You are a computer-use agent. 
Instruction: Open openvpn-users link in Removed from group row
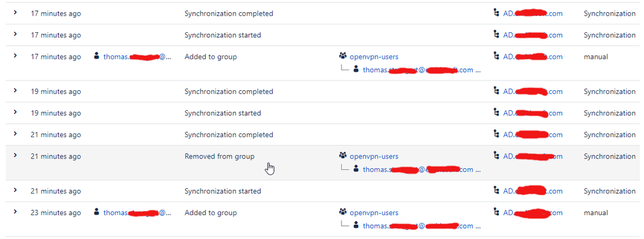tap(374, 157)
